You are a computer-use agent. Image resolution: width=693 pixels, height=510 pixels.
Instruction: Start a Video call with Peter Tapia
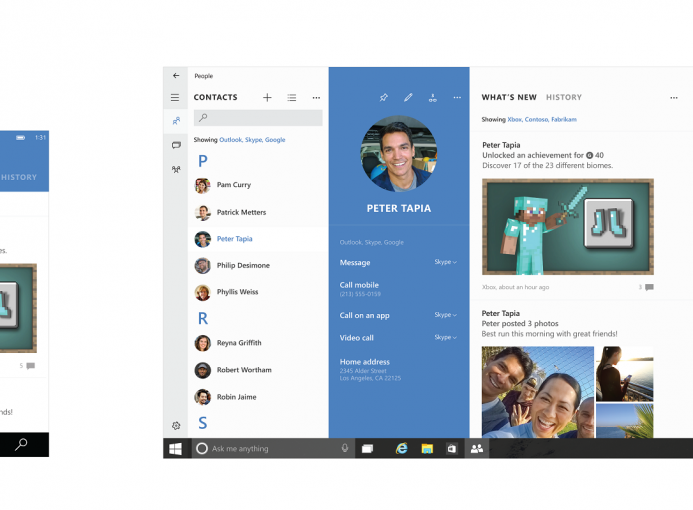pos(357,338)
